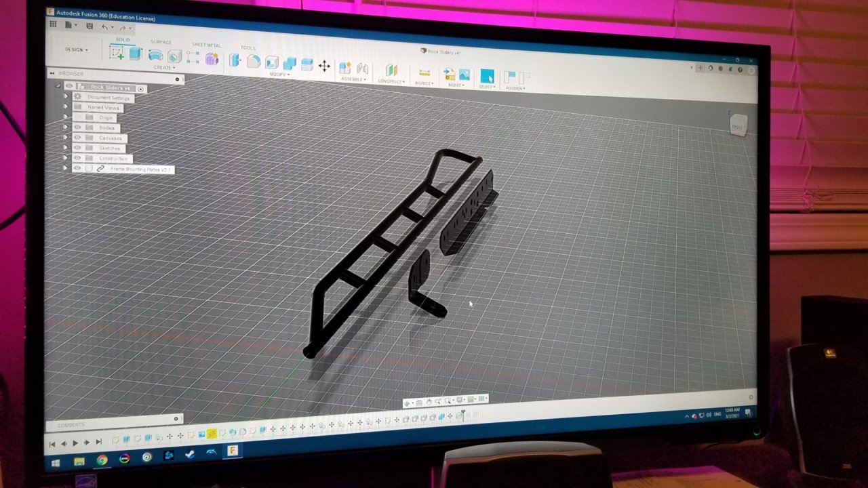Hide the Bodies folder

77,127
